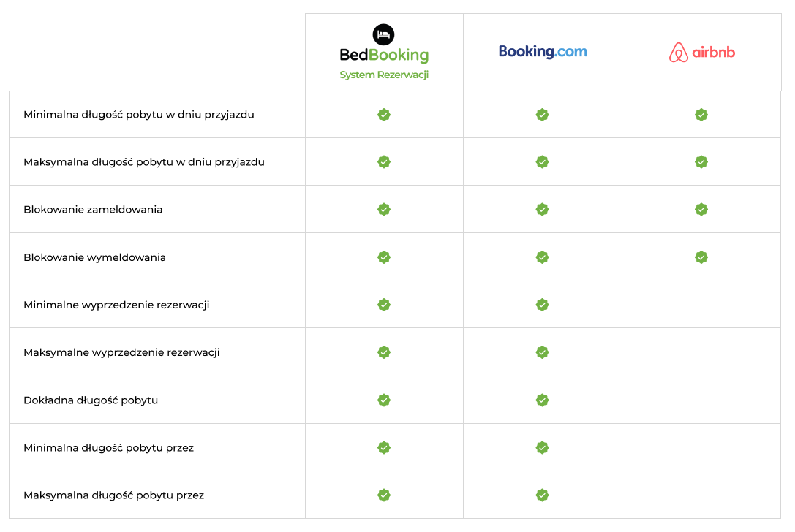Click the Maksymalne wyprzedzenie rezerwacji label
The image size is (795, 532).
(121, 353)
